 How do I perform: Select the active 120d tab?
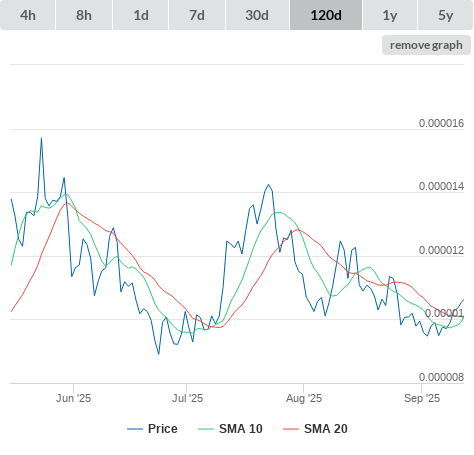pos(326,15)
